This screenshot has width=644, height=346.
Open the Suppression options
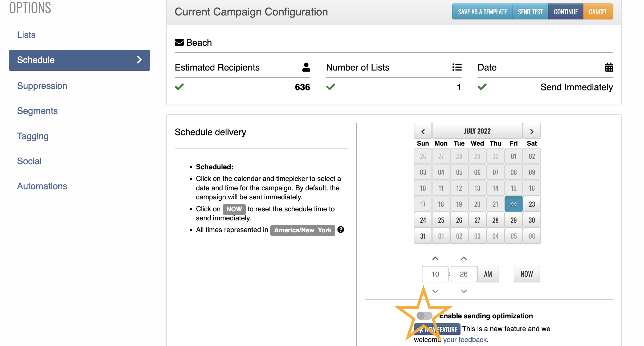point(42,86)
